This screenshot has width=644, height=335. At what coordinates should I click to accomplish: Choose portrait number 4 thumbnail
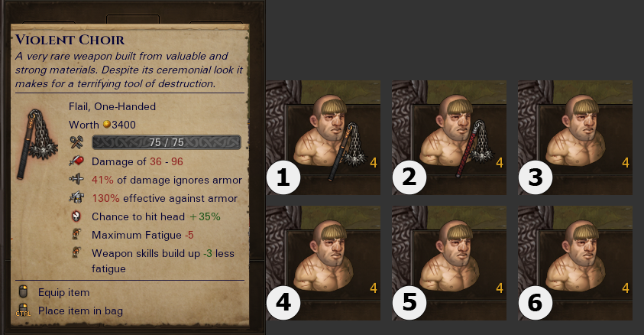(x=323, y=263)
